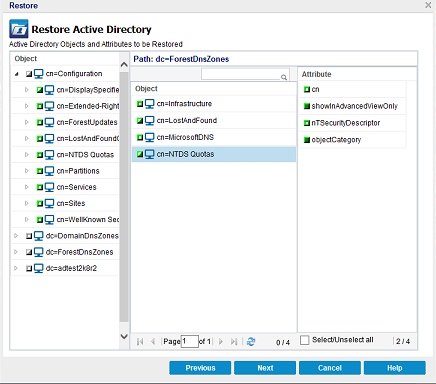Collapse the cn=Configuration tree node
436x384 pixels.
16,74
